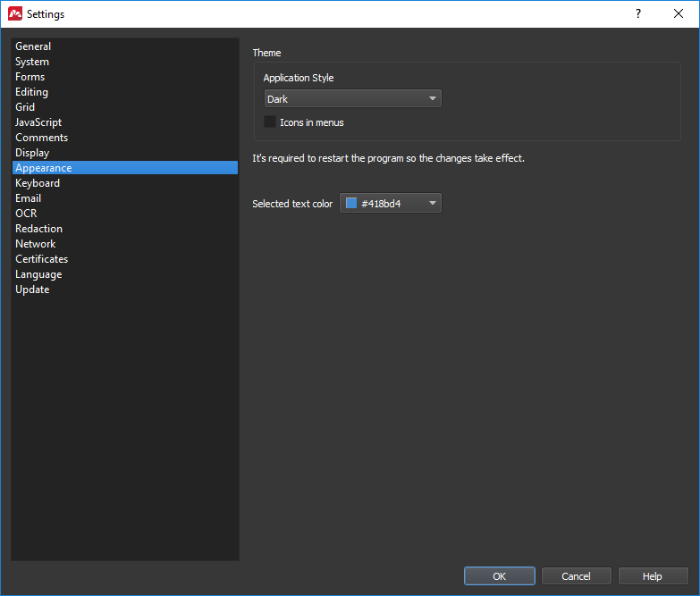Enable the Icons in menus checkbox
The height and width of the screenshot is (596, 700).
pos(270,122)
